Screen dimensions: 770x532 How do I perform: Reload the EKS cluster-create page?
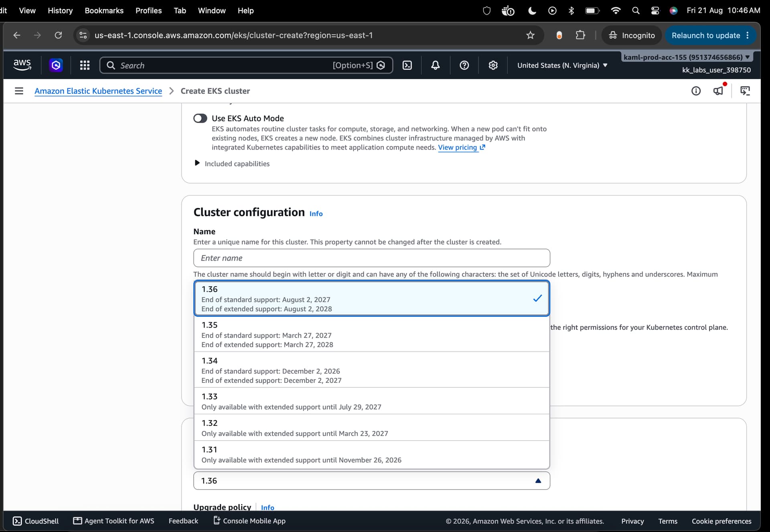click(x=58, y=35)
